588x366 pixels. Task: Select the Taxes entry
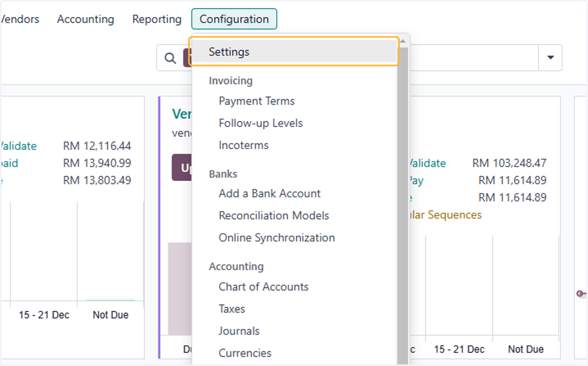[232, 309]
